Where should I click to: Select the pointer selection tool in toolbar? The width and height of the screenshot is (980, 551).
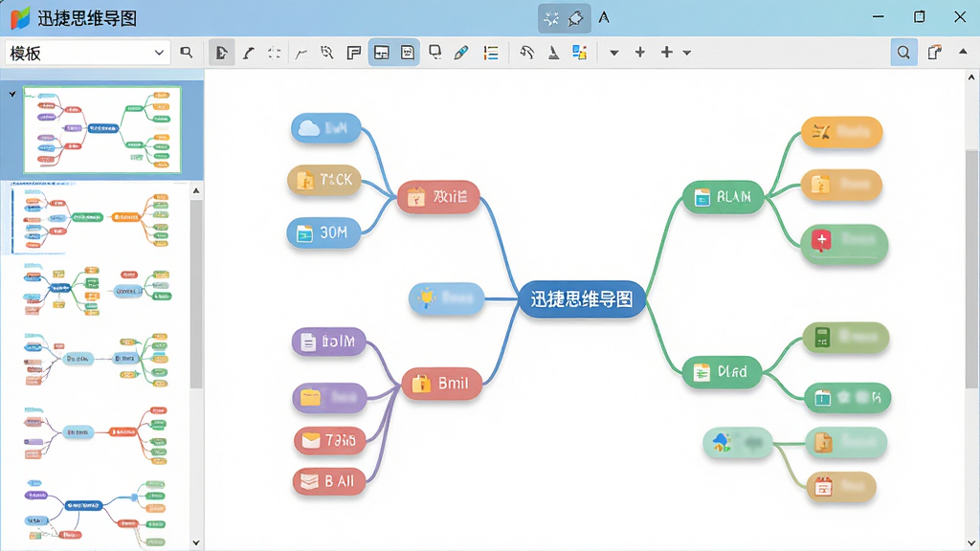click(x=221, y=53)
